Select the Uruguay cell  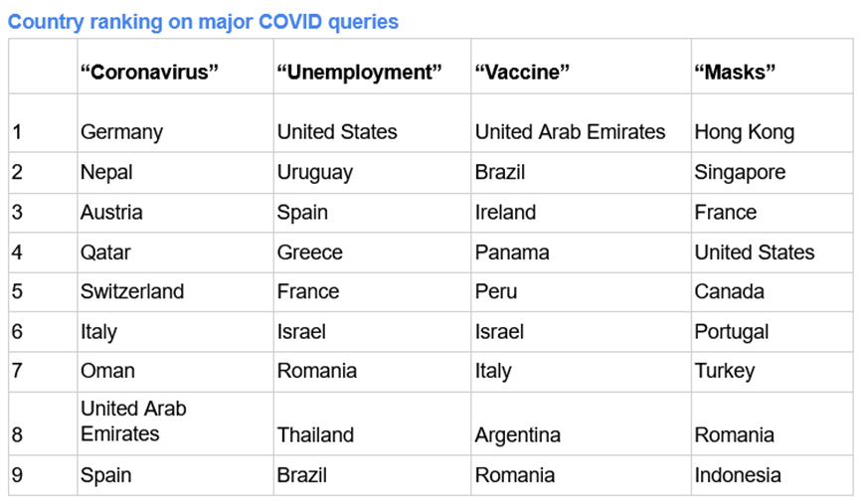pyautogui.click(x=315, y=172)
